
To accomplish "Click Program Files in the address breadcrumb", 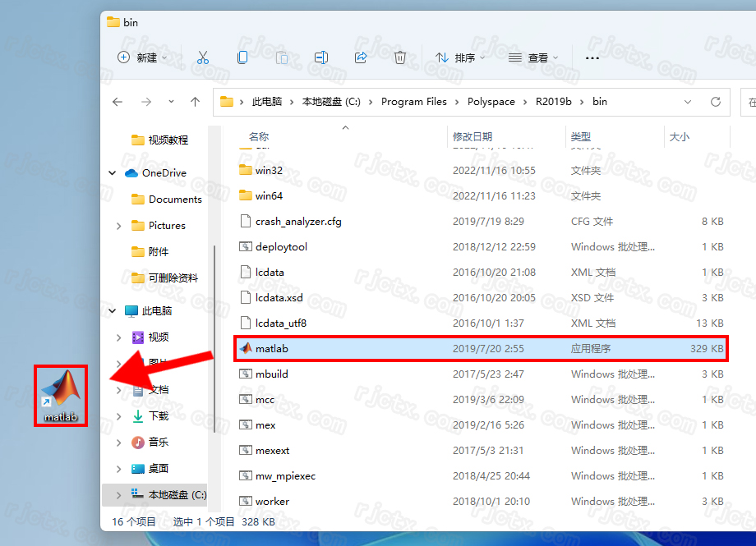I will click(x=414, y=102).
